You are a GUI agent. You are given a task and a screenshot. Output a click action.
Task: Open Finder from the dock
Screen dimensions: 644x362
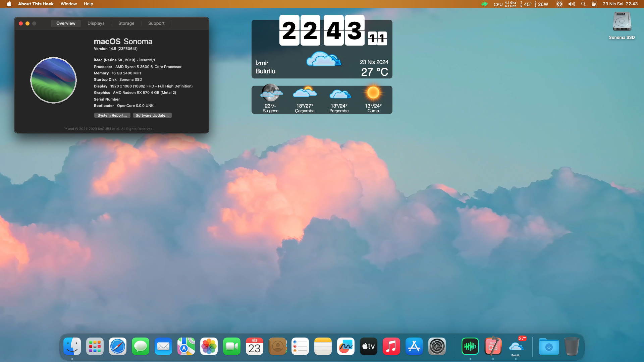pyautogui.click(x=72, y=346)
